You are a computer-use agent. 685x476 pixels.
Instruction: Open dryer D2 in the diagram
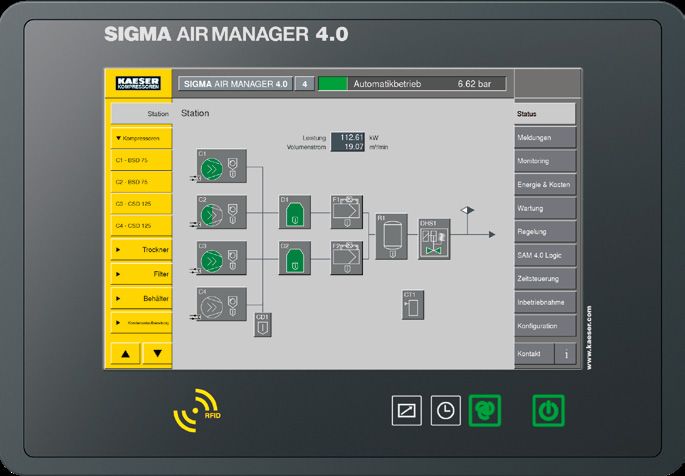tap(295, 258)
